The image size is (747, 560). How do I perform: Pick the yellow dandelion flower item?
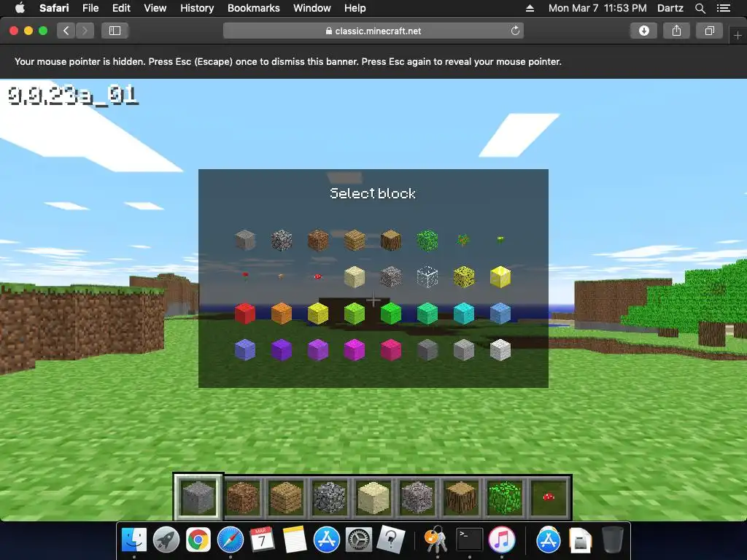pyautogui.click(x=500, y=239)
